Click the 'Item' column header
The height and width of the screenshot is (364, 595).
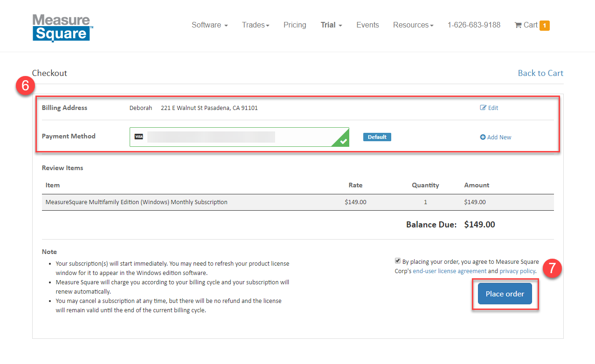click(x=53, y=185)
